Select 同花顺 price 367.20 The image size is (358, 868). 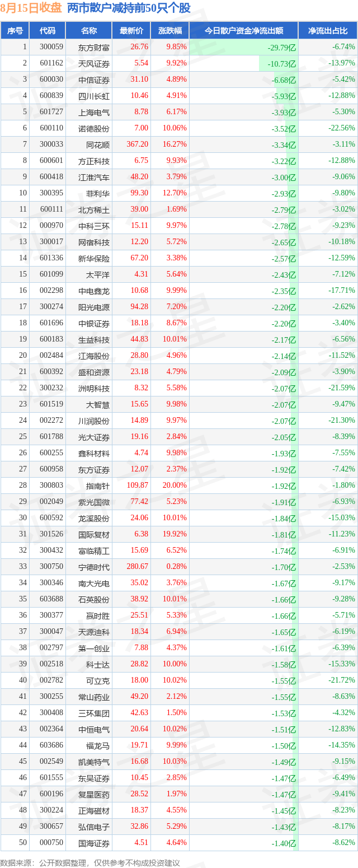[x=138, y=144]
